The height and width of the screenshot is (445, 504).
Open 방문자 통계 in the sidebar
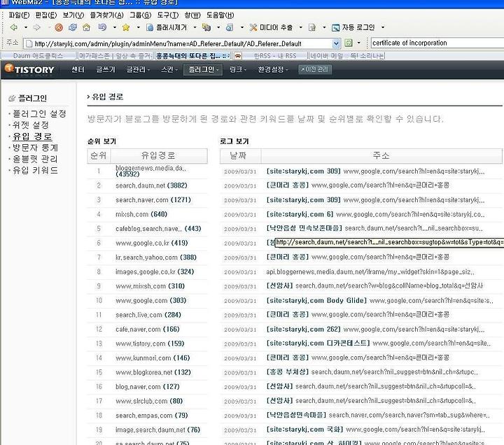36,148
